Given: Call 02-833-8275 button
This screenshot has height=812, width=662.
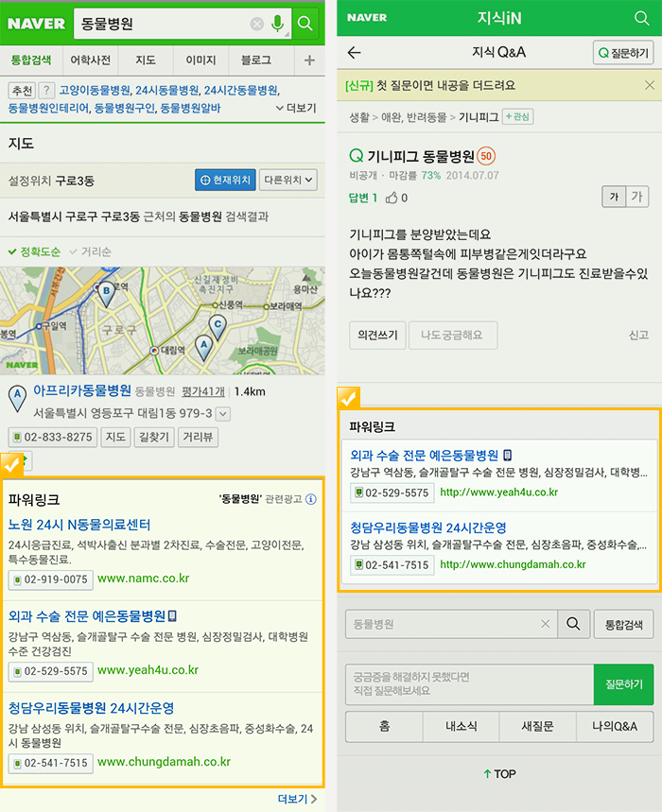Looking at the screenshot, I should click(53, 437).
